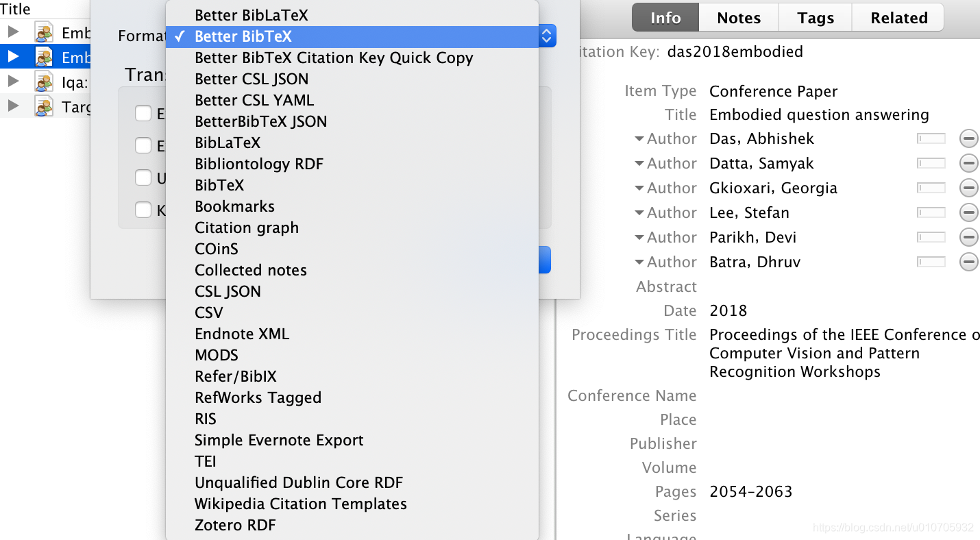Remove author Batra, Dhruv
The image size is (980, 540).
968,262
